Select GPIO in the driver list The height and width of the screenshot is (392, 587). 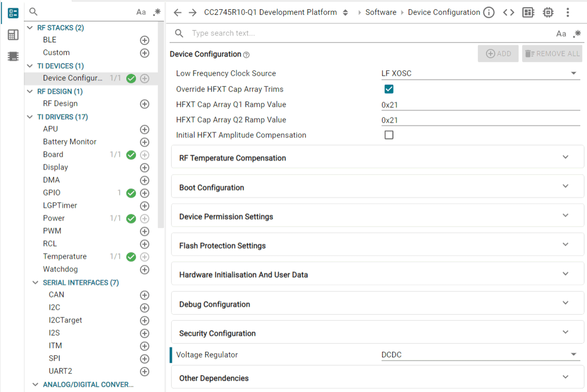52,193
